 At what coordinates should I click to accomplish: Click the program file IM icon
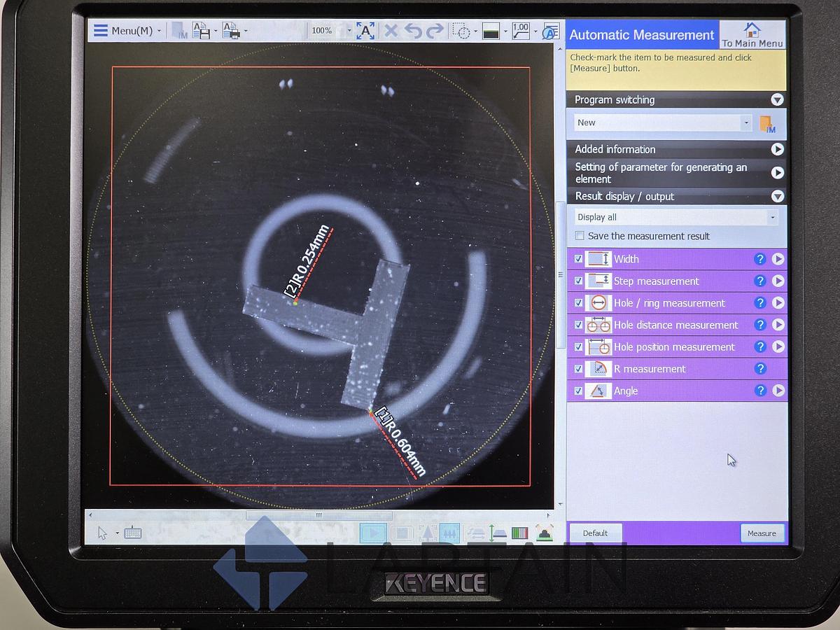click(x=768, y=124)
